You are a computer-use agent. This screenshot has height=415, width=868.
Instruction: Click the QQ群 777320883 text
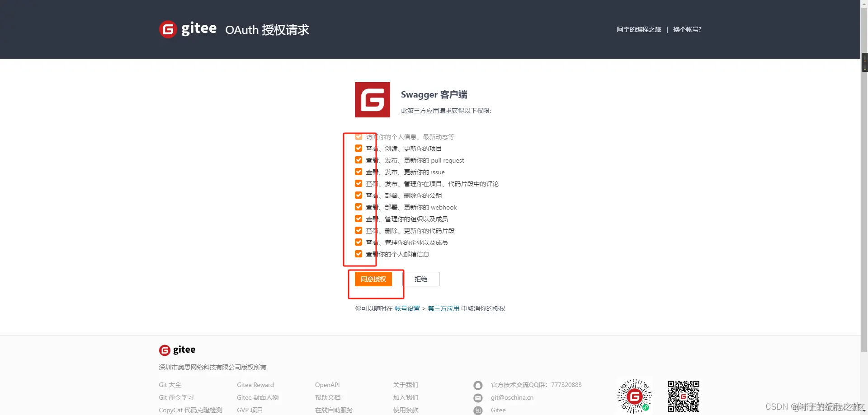coord(536,385)
